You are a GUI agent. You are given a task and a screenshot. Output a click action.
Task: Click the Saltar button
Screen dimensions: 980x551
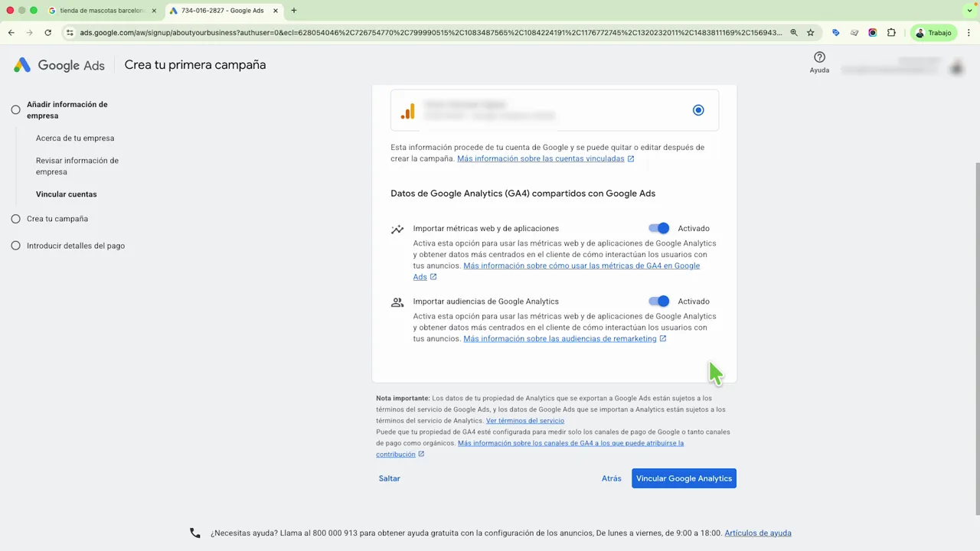click(390, 478)
